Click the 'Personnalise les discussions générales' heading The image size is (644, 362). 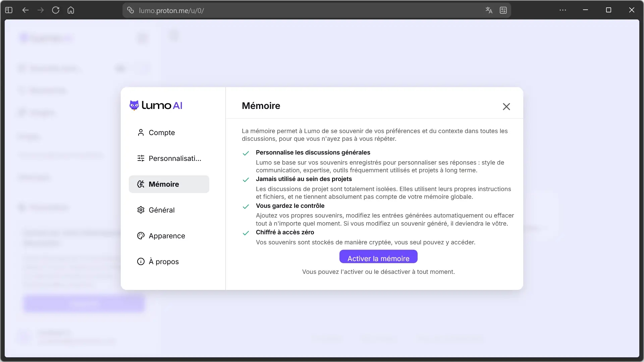tap(313, 153)
